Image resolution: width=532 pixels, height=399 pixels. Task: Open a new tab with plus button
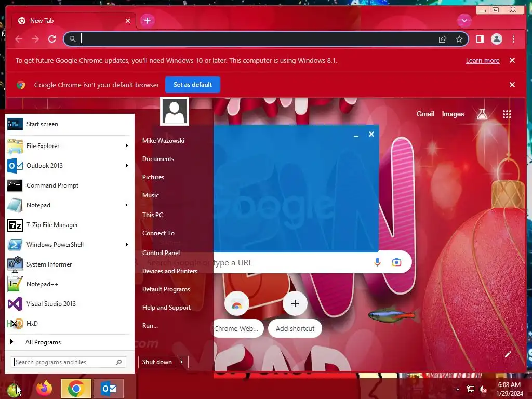coord(147,21)
